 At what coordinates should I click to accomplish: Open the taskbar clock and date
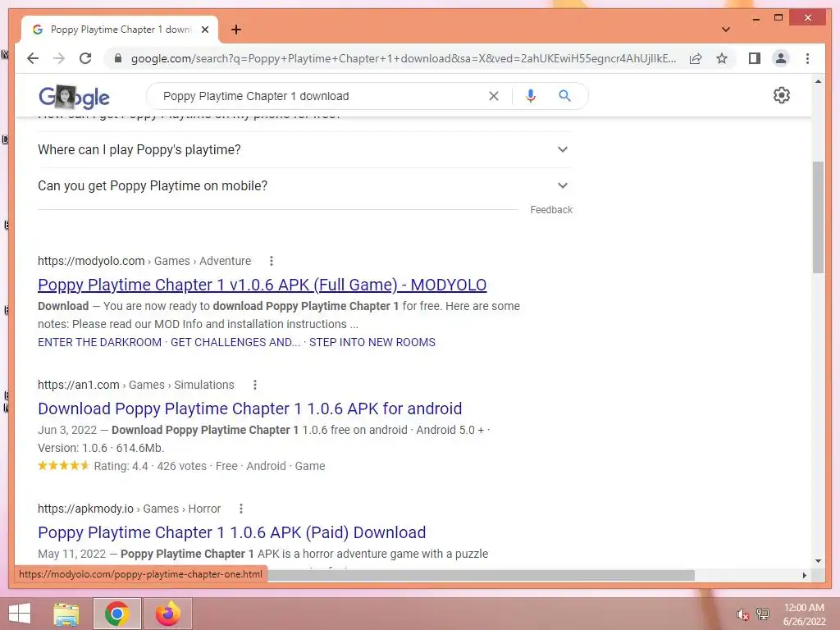point(804,614)
